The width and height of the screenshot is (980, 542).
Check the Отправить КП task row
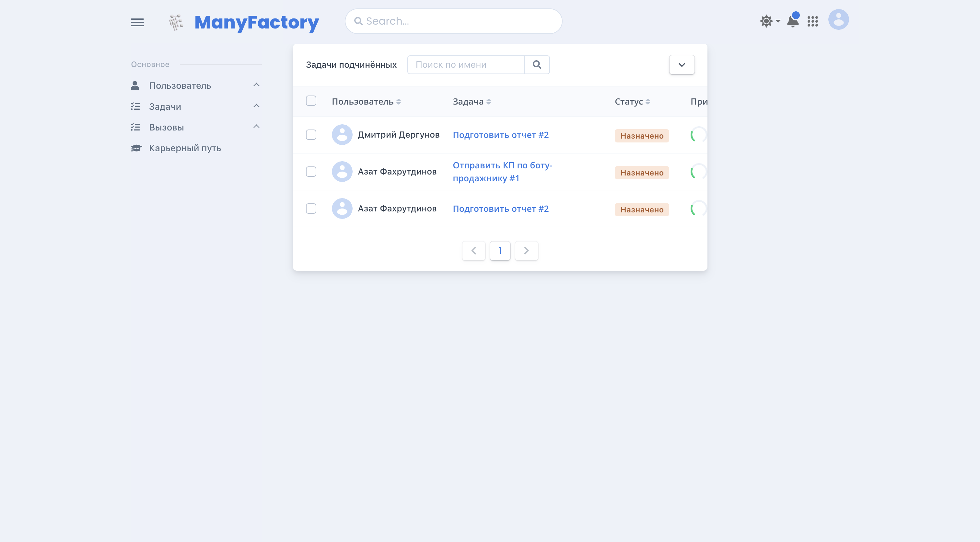click(x=311, y=171)
